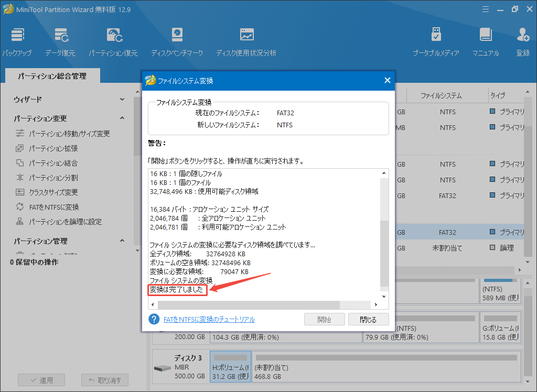Select G:ボリューム 15.8 GB partition block
Viewport: 537px width, 392px height.
coord(500,328)
